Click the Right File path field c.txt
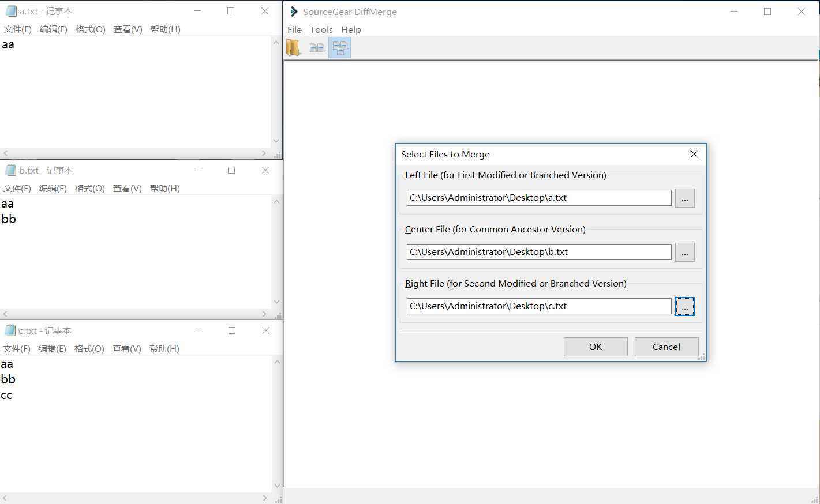The image size is (820, 504). tap(539, 306)
